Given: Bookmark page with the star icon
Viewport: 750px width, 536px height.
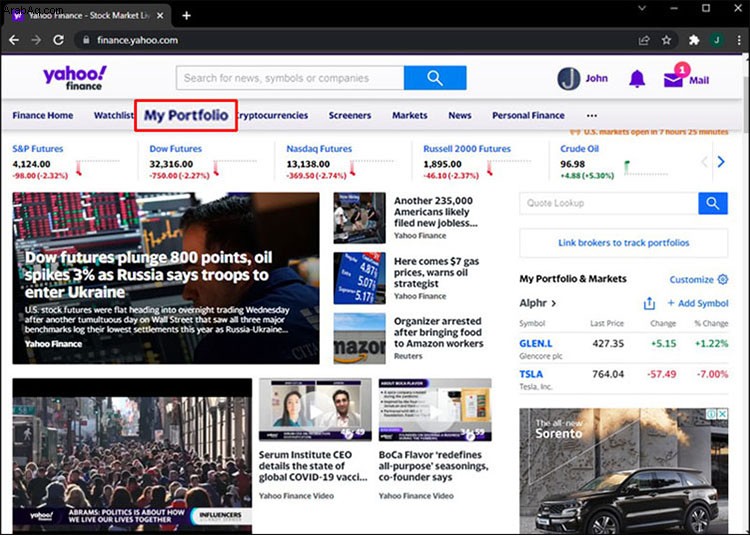Looking at the screenshot, I should point(666,40).
